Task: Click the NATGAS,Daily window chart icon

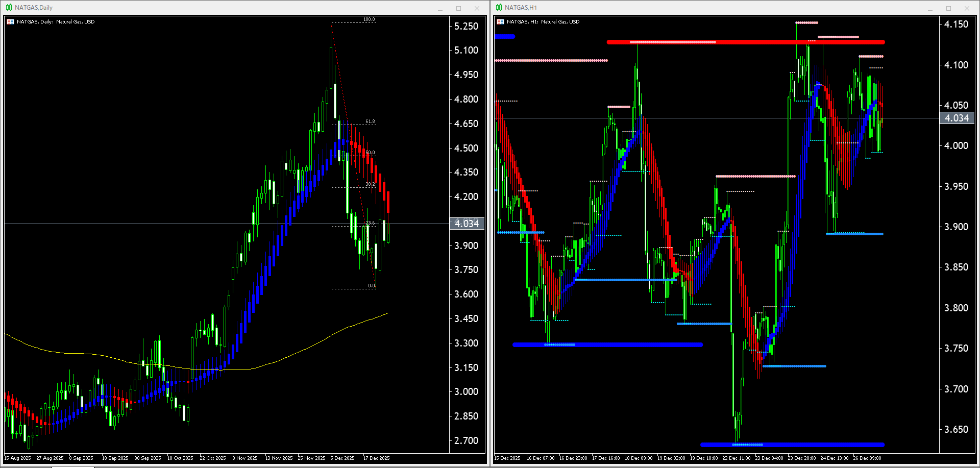Action: 9,8
